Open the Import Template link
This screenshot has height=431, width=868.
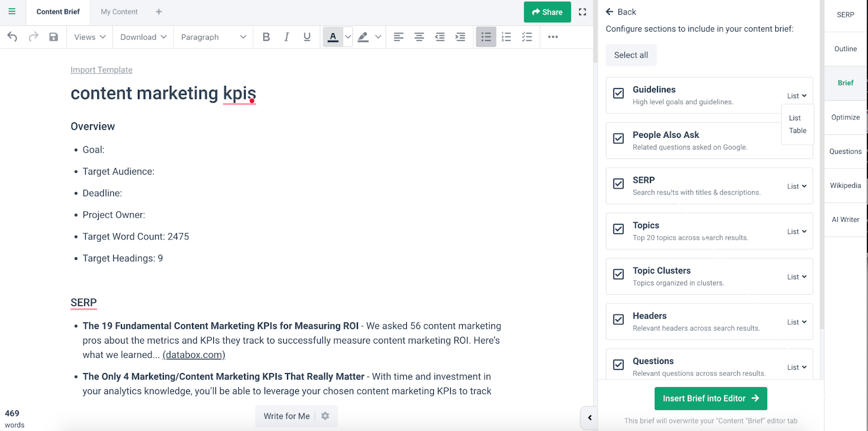(x=101, y=70)
